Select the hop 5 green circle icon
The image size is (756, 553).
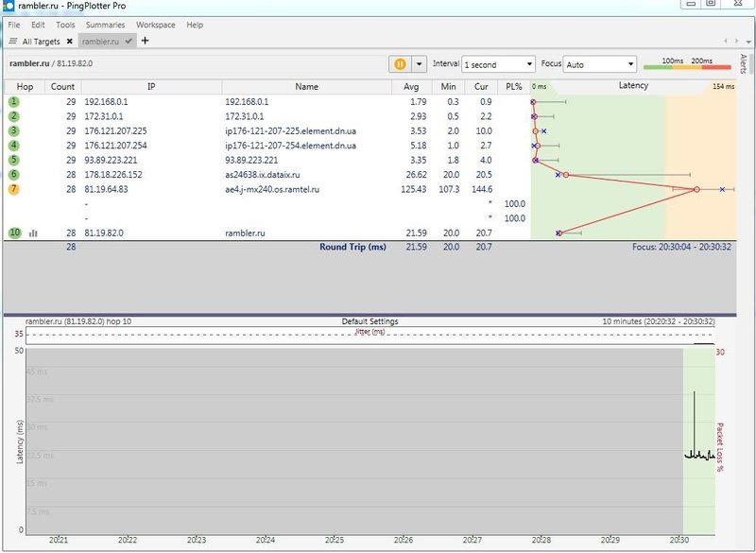pos(13,160)
